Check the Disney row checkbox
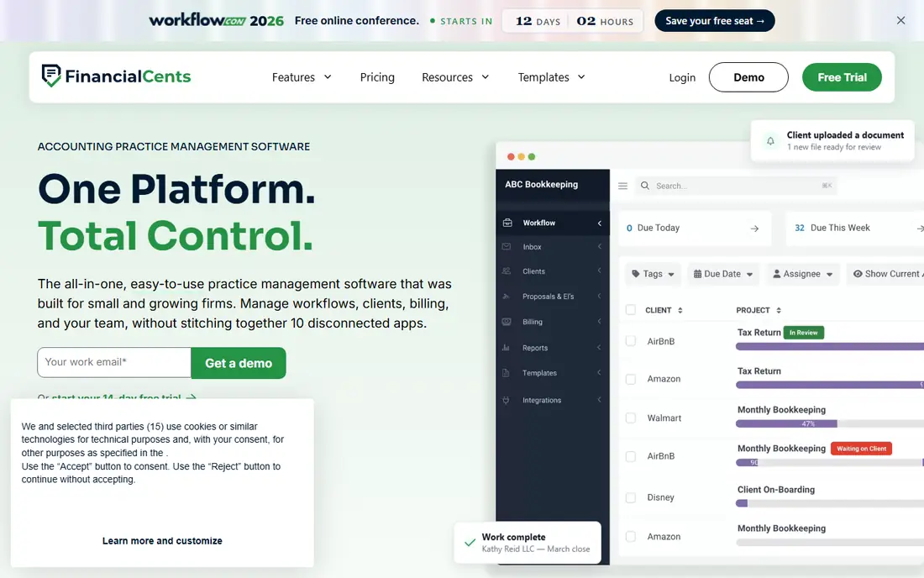The height and width of the screenshot is (578, 924). click(631, 497)
